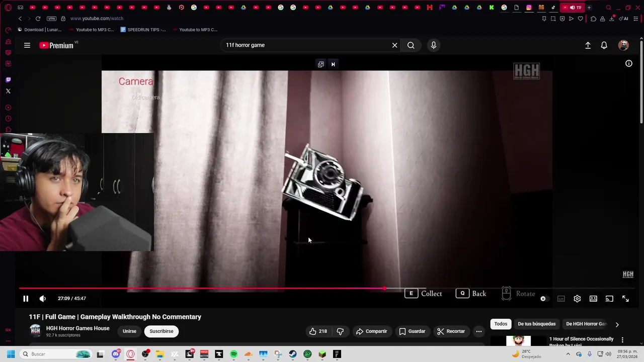Open the browser AI assistant button

tap(624, 19)
